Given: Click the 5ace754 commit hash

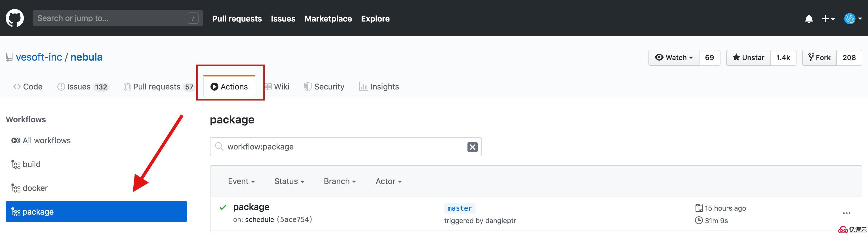Looking at the screenshot, I should click(294, 219).
